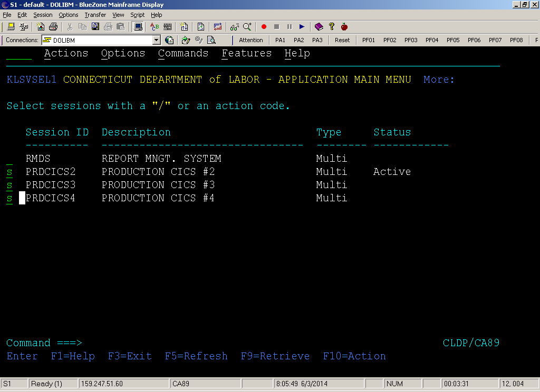Click the yellow question mark icon
Screen dimensions: 540x392
tap(332, 26)
